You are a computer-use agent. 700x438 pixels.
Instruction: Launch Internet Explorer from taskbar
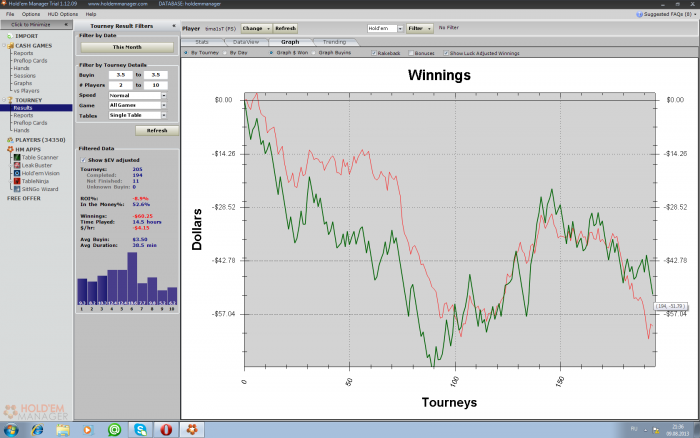coord(37,430)
